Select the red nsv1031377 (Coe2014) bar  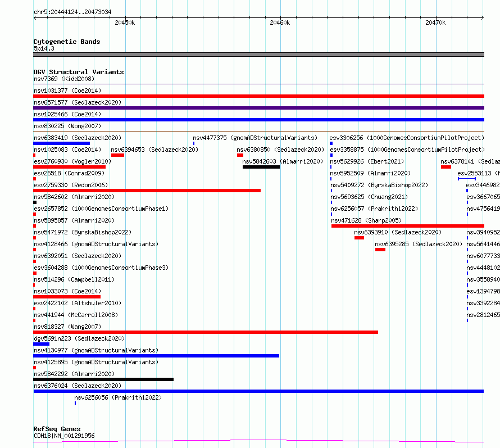(x=258, y=96)
